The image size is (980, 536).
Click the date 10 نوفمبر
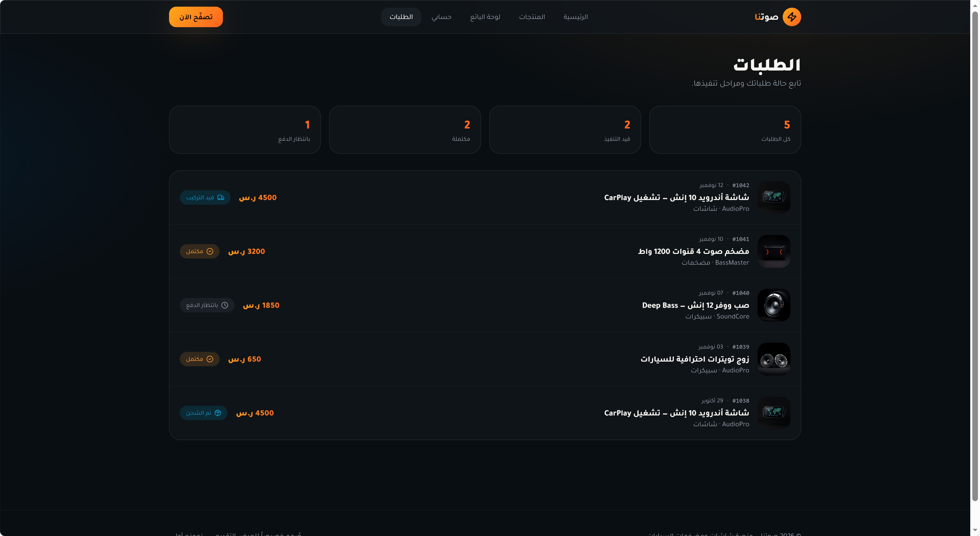[711, 239]
